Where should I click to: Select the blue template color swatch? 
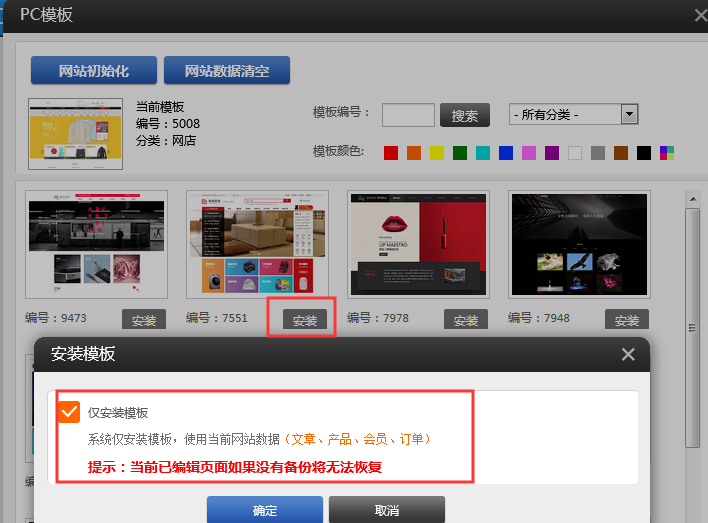[x=506, y=153]
